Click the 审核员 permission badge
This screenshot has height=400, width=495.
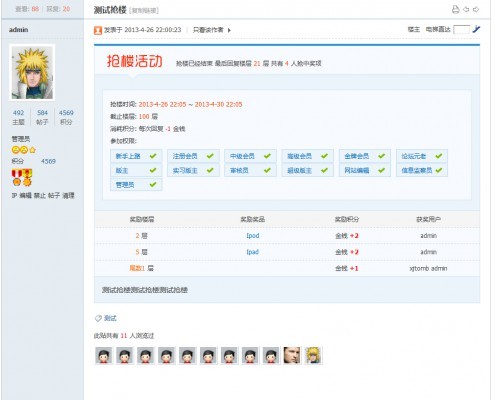[250, 170]
